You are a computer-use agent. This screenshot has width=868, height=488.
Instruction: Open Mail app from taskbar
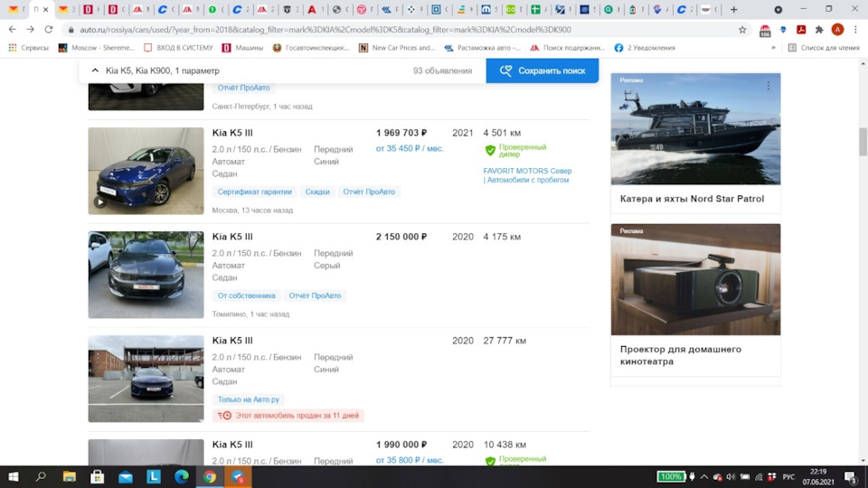126,476
